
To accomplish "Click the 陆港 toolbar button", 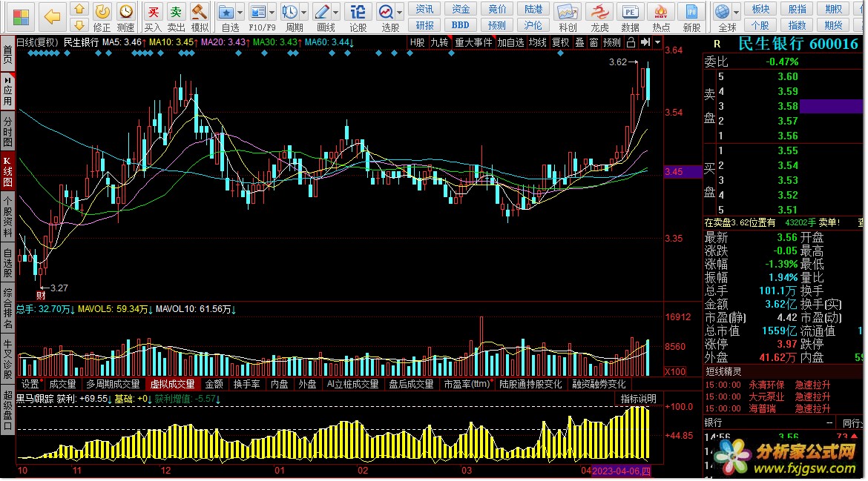I will 533,9.
